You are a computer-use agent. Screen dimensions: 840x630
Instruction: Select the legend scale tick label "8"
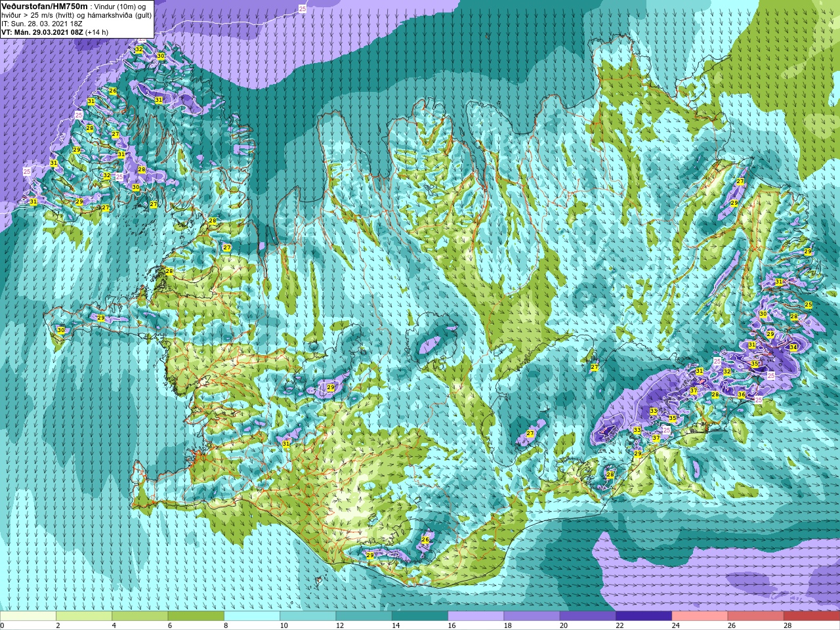[225, 625]
